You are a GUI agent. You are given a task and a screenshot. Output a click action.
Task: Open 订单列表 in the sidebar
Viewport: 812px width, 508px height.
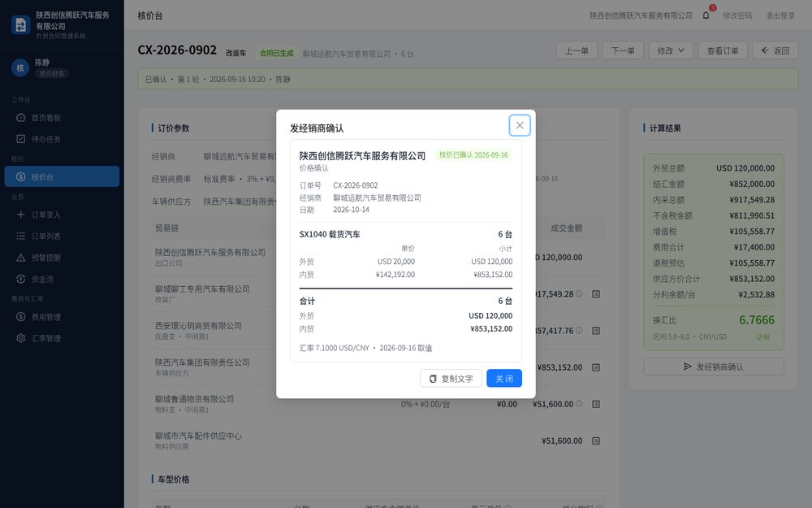coord(62,236)
